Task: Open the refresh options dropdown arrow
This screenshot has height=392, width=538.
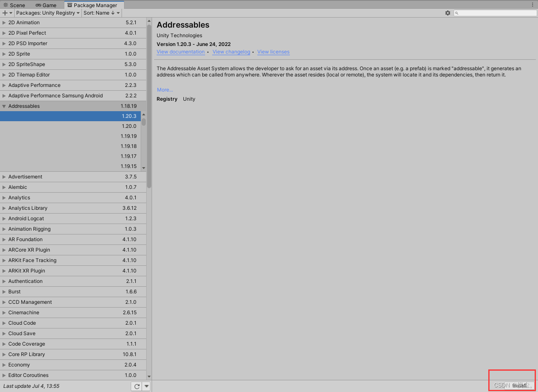Action: pyautogui.click(x=146, y=386)
